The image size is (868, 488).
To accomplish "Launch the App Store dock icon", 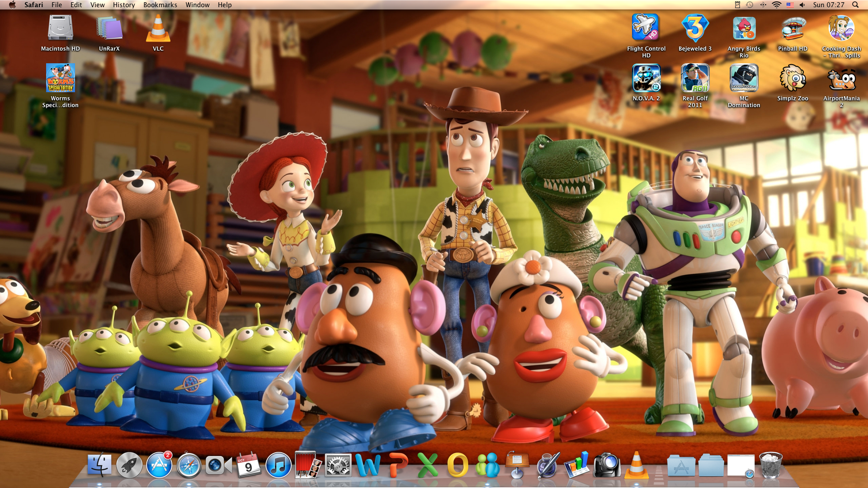I will point(159,465).
